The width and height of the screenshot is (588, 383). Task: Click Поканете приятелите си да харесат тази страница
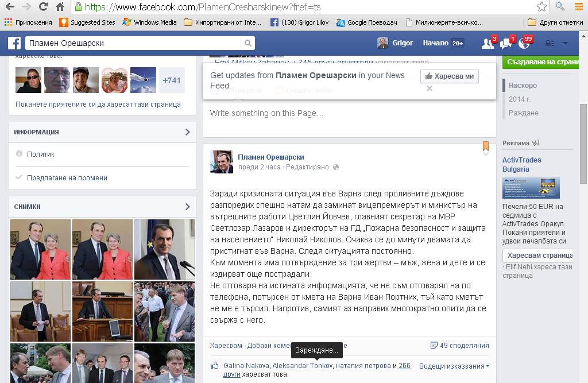(x=98, y=105)
